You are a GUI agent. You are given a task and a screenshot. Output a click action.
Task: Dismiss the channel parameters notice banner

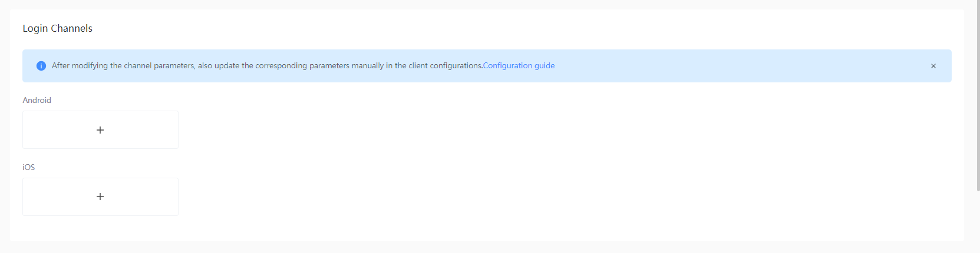(933, 66)
